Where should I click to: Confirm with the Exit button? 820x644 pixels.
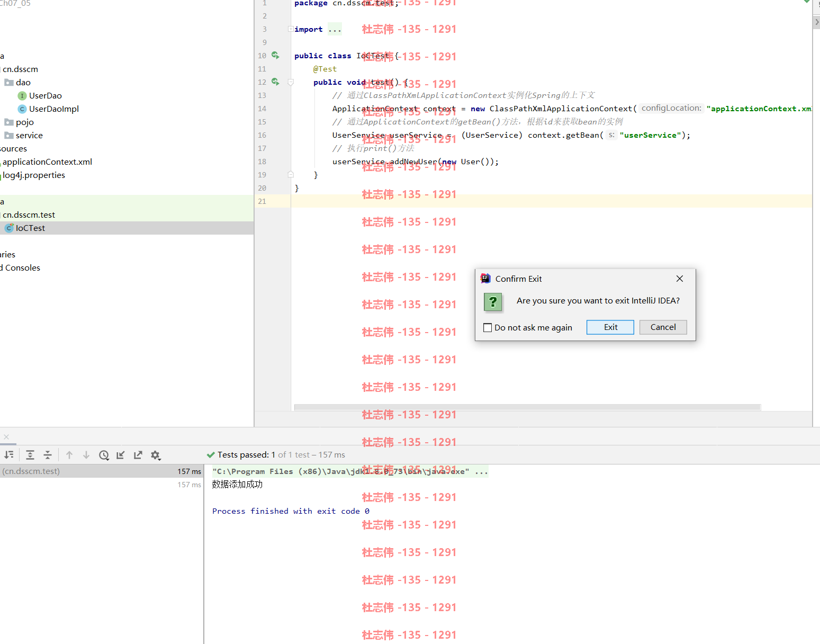[x=610, y=327]
